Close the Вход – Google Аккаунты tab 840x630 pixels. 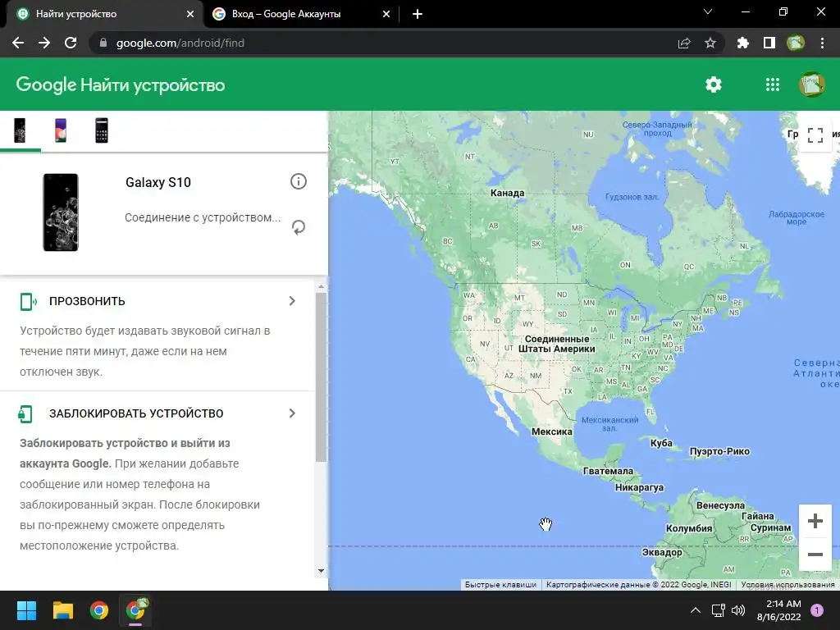click(386, 14)
